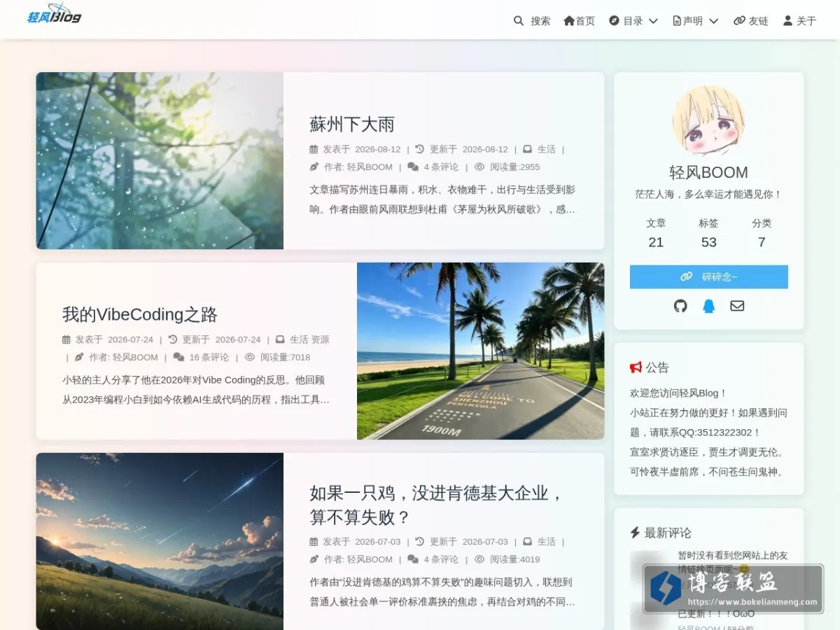Click the megaphone icon beside 公告
840x630 pixels.
tap(636, 367)
